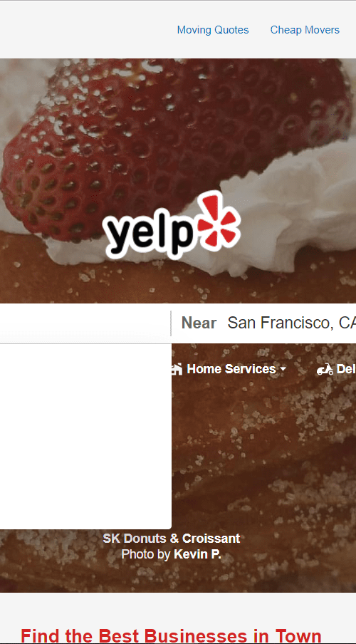
Task: Click the Find the Best Businesses heading
Action: coord(171,635)
